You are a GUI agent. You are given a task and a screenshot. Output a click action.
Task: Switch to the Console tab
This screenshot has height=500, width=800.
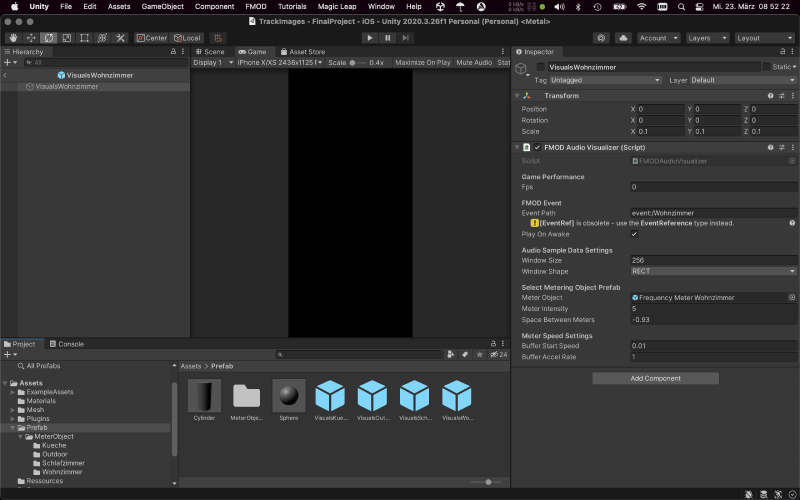66,344
